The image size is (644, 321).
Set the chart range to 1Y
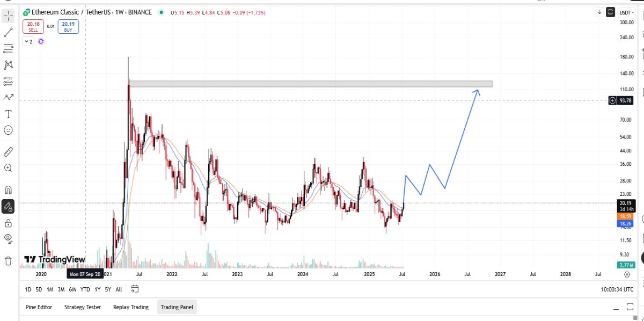(x=97, y=289)
